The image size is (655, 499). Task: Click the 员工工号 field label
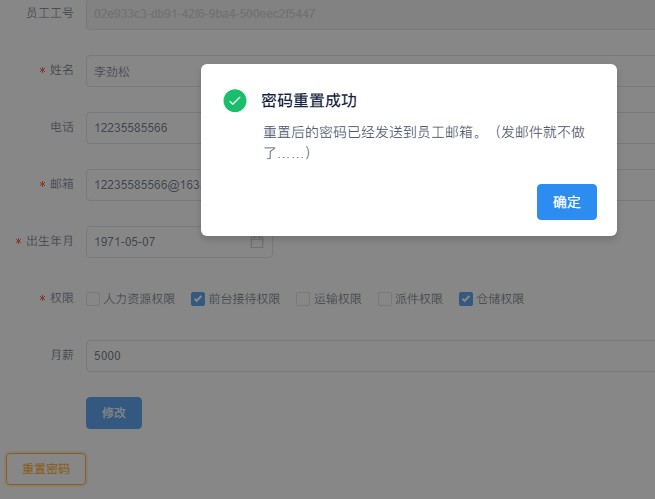[x=50, y=13]
